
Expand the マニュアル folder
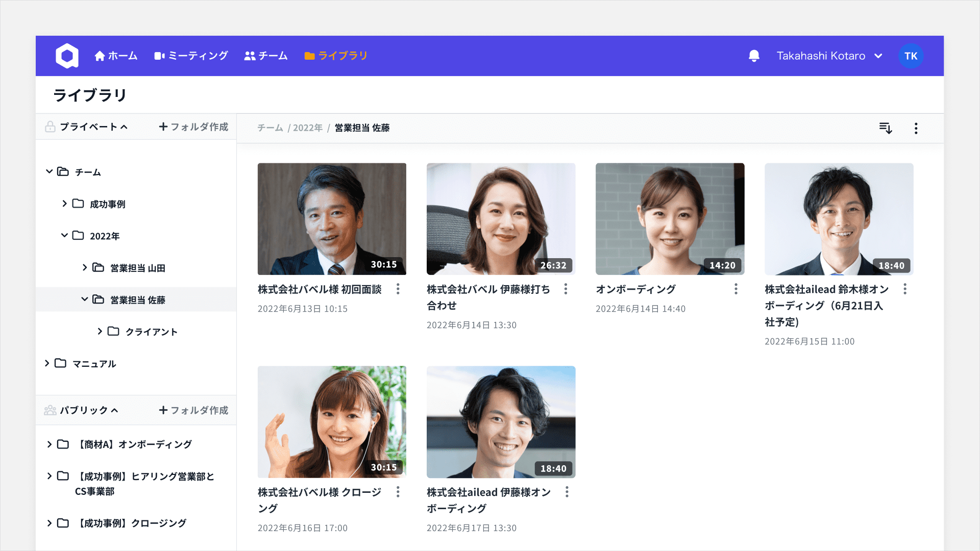click(47, 363)
